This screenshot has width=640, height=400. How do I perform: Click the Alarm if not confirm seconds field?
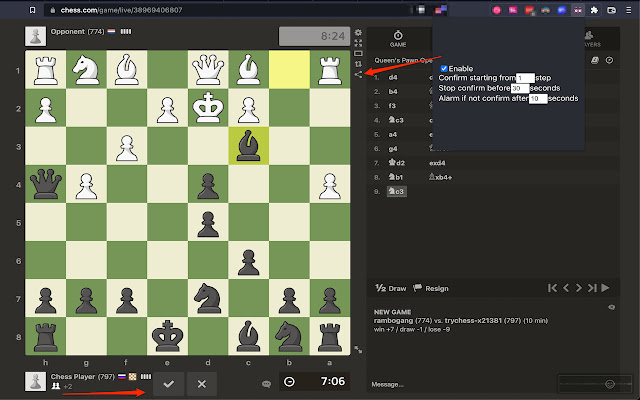(x=538, y=98)
